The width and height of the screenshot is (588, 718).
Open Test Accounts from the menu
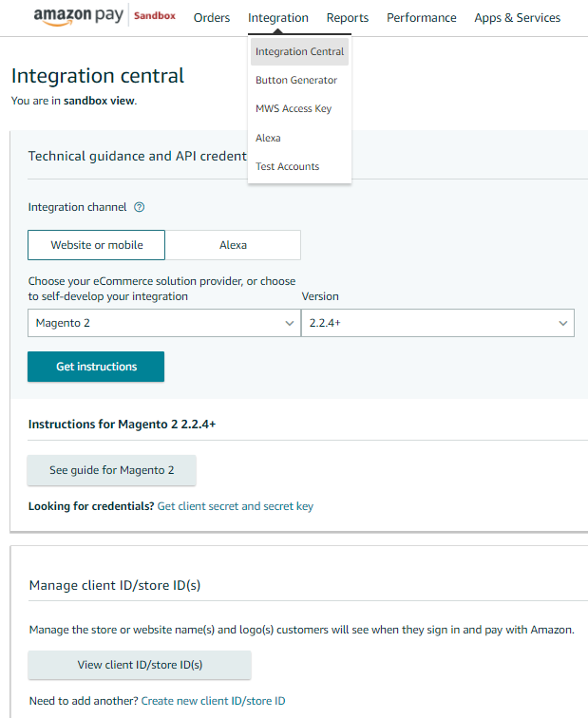point(287,167)
